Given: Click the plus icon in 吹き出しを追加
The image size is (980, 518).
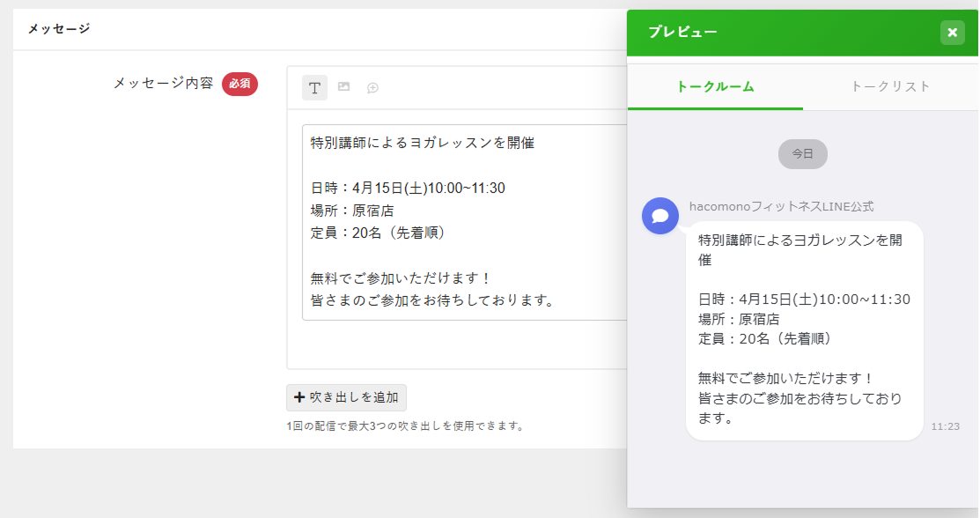Looking at the screenshot, I should 299,397.
